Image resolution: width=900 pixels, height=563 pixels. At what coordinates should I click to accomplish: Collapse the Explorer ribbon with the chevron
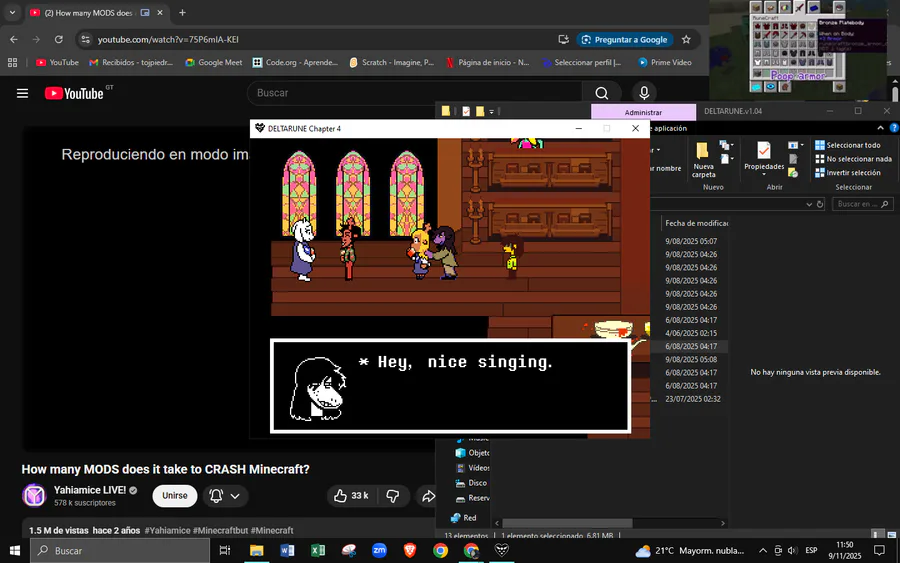(880, 128)
